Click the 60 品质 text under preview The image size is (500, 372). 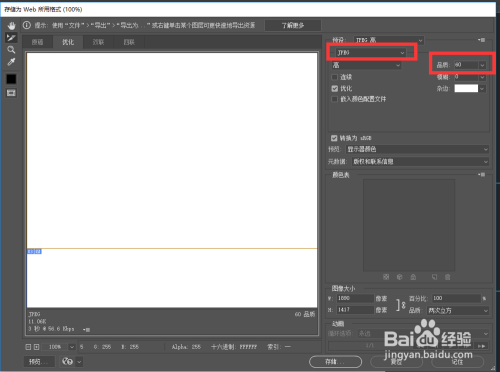click(305, 314)
